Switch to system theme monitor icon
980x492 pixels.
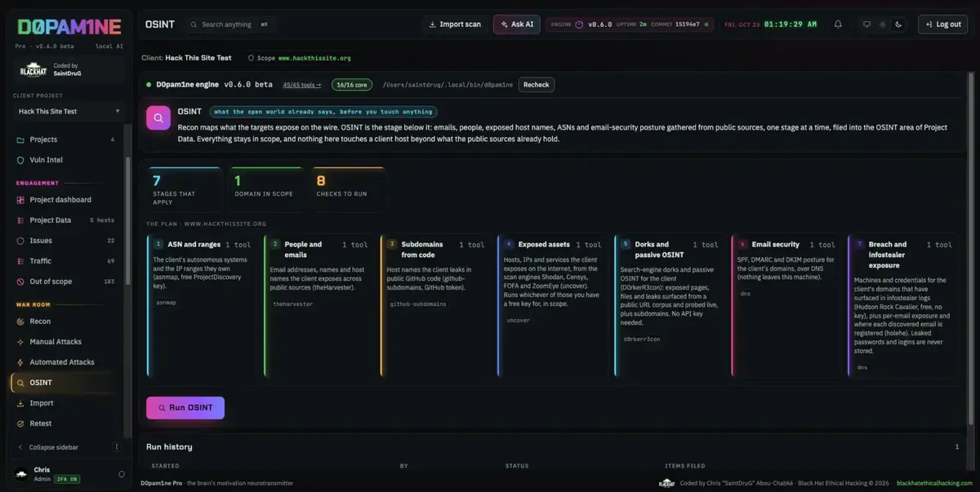click(867, 24)
